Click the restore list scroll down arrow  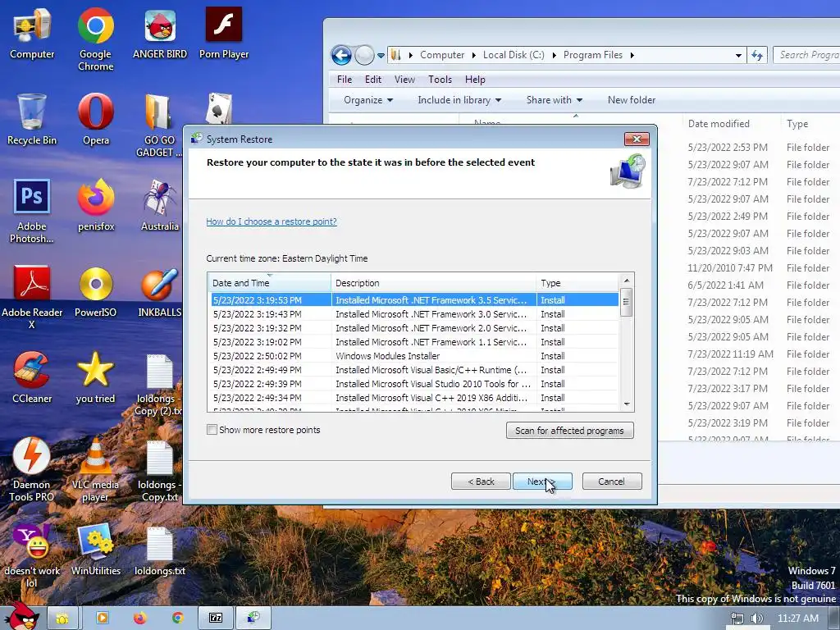[626, 404]
